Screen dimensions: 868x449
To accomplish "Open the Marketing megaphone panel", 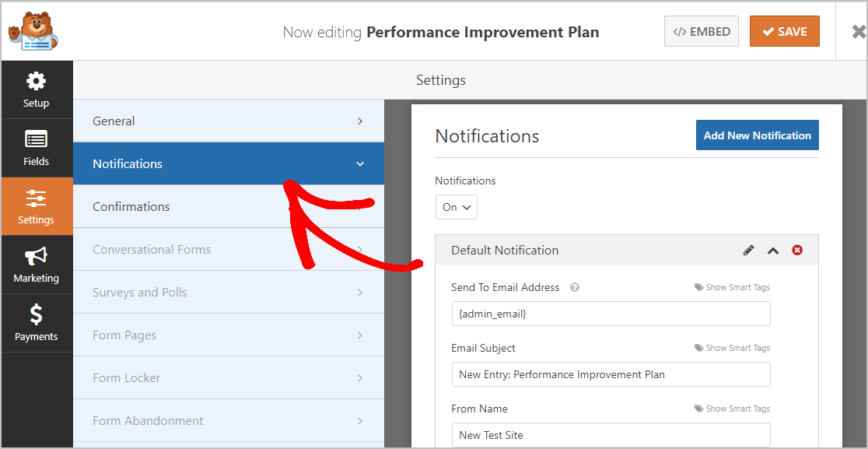I will pyautogui.click(x=36, y=265).
